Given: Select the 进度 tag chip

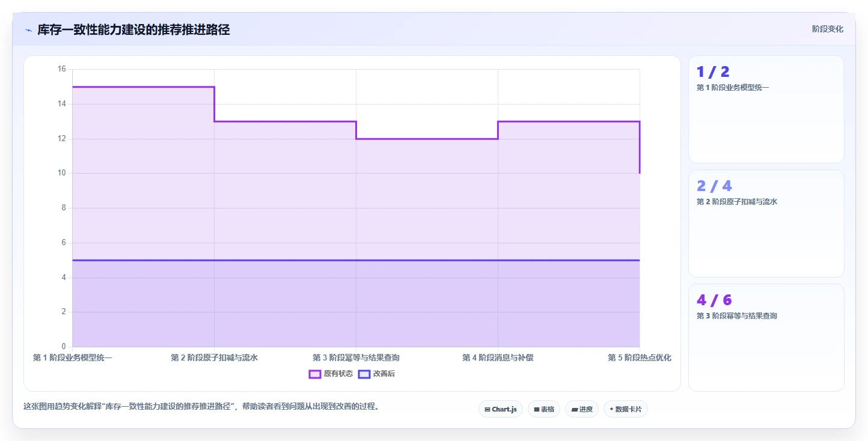Looking at the screenshot, I should pos(582,409).
